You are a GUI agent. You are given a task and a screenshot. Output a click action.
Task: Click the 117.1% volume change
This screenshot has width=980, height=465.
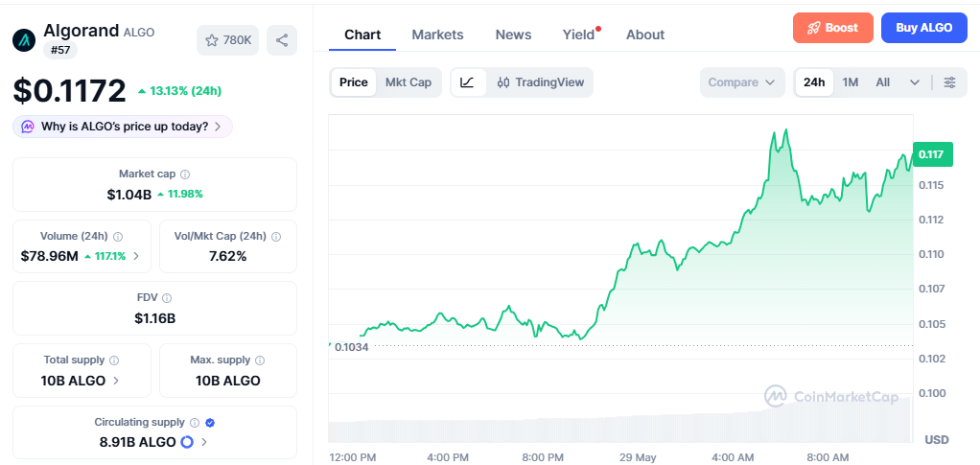105,256
